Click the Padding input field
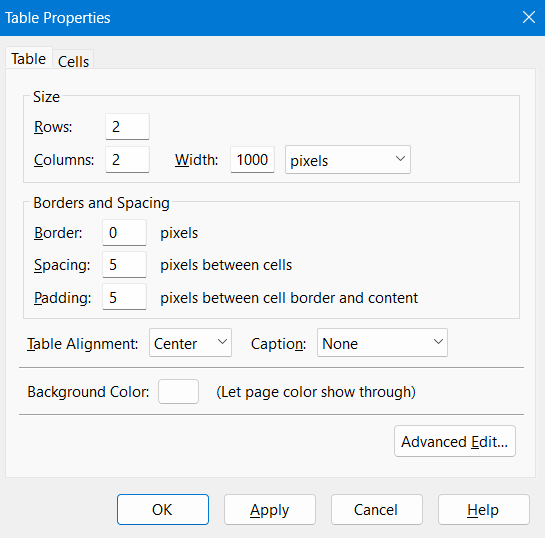This screenshot has width=545, height=538. click(124, 297)
